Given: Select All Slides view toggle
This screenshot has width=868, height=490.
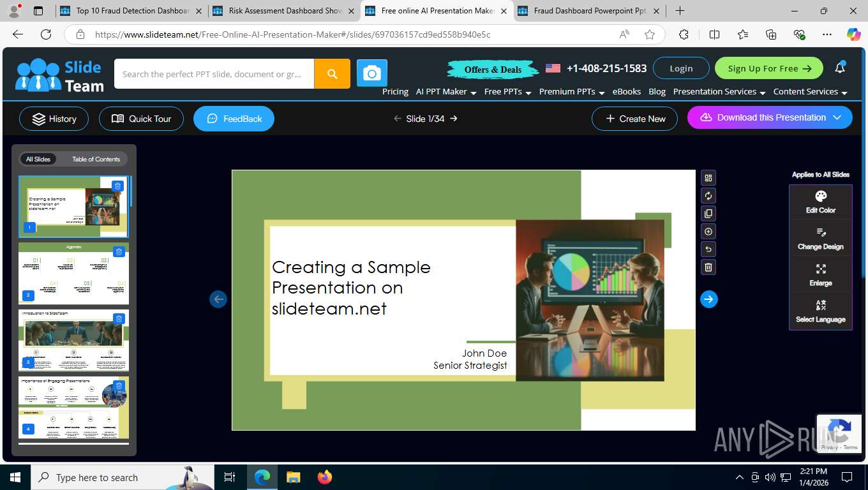Looking at the screenshot, I should coord(38,159).
